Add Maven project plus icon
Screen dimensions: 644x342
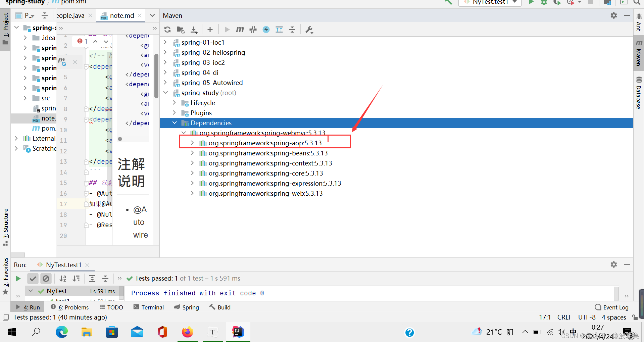(210, 30)
